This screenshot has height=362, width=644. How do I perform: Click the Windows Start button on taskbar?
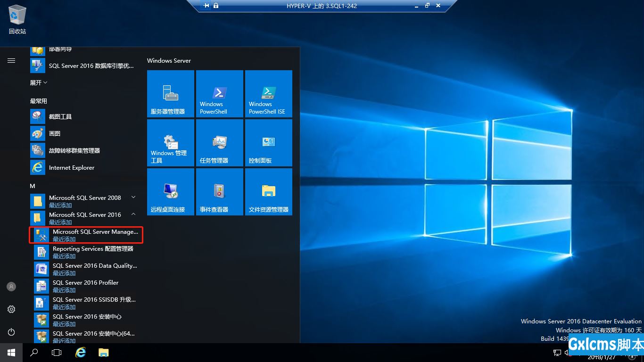tap(11, 353)
